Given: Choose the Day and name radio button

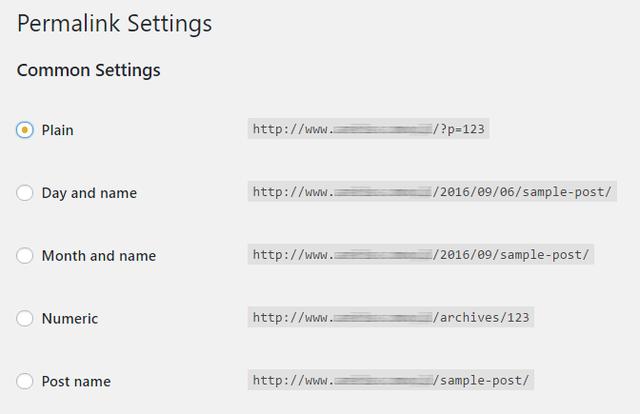Looking at the screenshot, I should (x=25, y=193).
